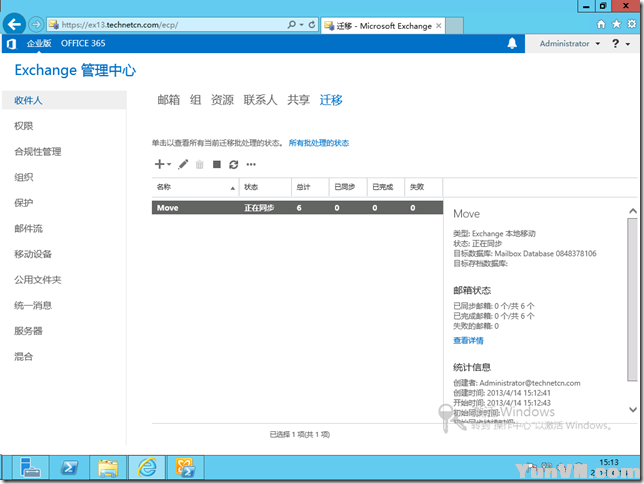Refresh the migration list

tap(234, 164)
